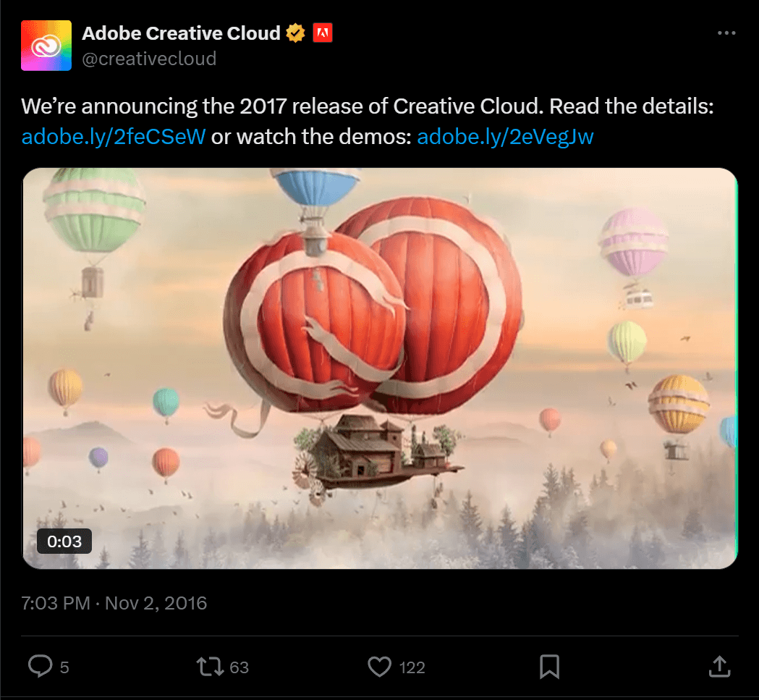Click the red Adobe affiliate badge
Screen dimensions: 759x700
[x=323, y=33]
